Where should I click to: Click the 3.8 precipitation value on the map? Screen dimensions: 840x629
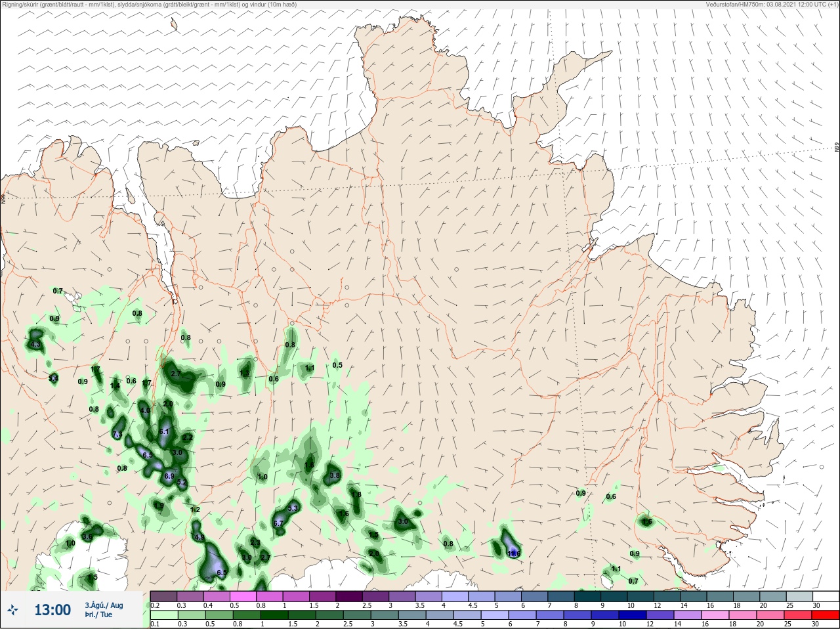pos(335,475)
